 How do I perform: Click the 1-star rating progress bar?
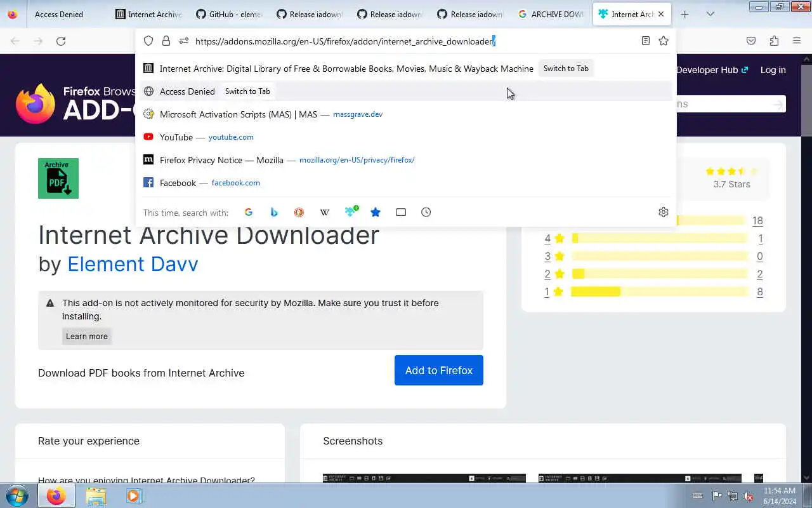click(x=660, y=291)
